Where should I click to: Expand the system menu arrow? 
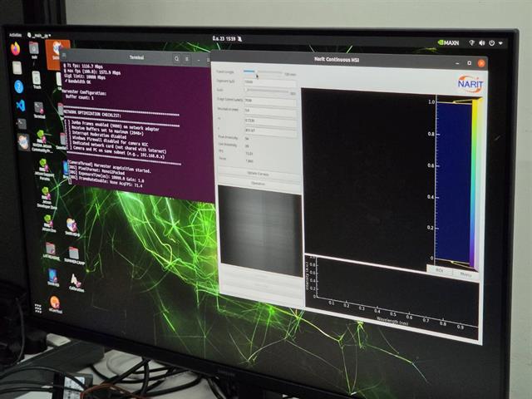500,43
